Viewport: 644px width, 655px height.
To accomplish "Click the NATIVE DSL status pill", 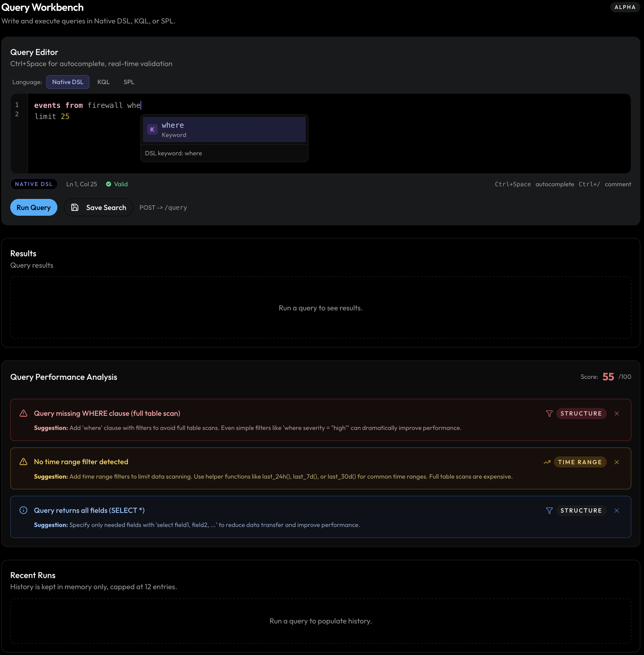I will pos(34,184).
